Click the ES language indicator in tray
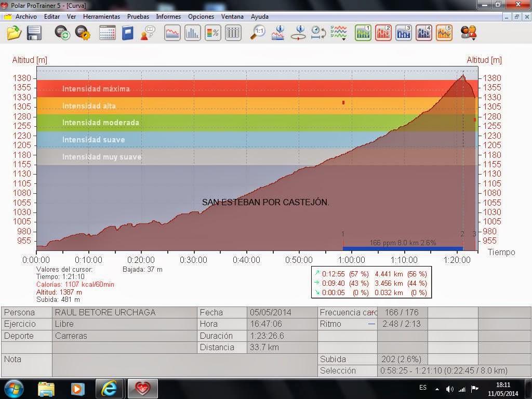Screen dimensions: 532x399 (x=423, y=388)
